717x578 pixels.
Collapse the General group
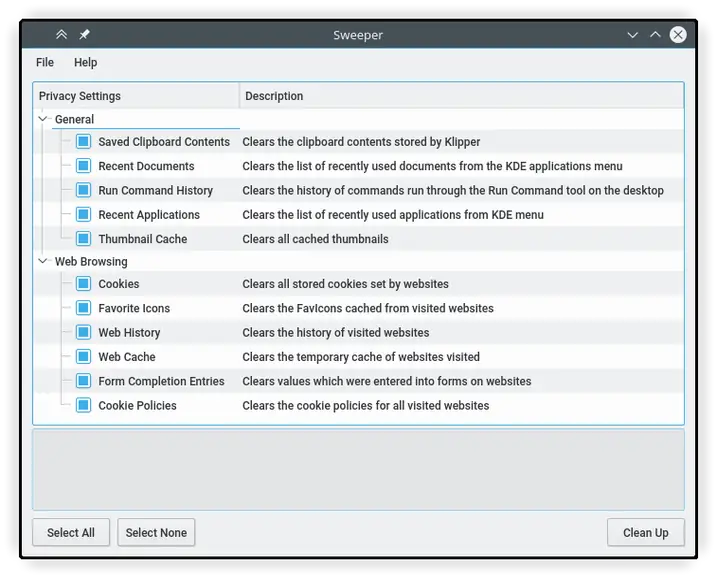pos(43,119)
